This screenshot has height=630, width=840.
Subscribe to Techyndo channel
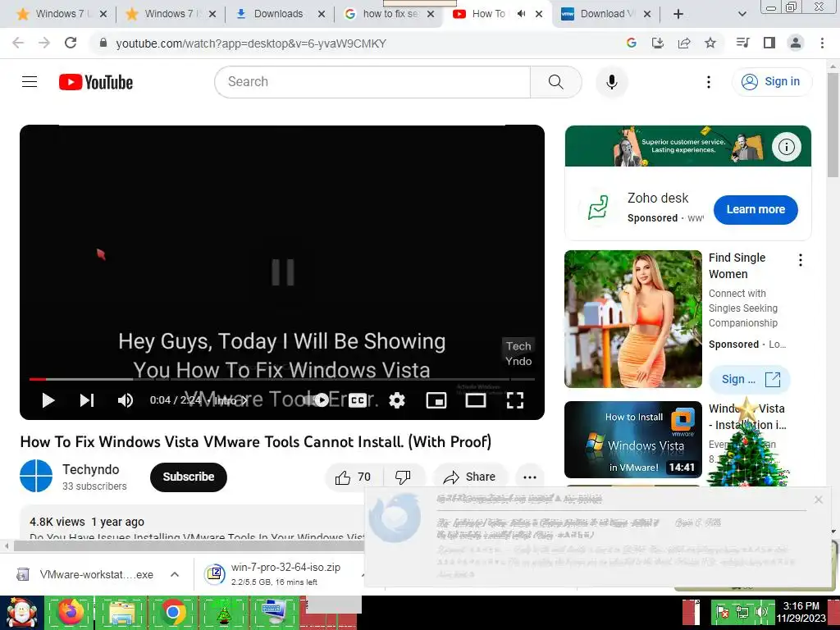(x=189, y=477)
